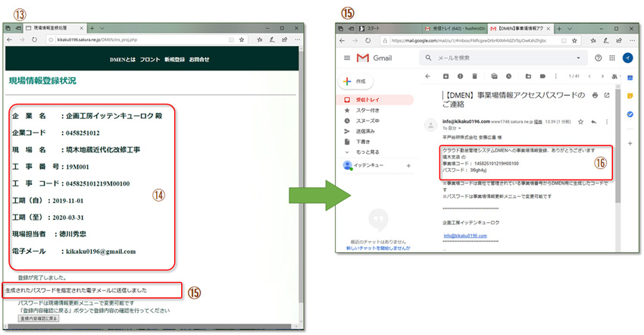Viewport: 644px width, 335px height.
Task: Add the DMEN page to favorites with star
Action: pos(242,40)
